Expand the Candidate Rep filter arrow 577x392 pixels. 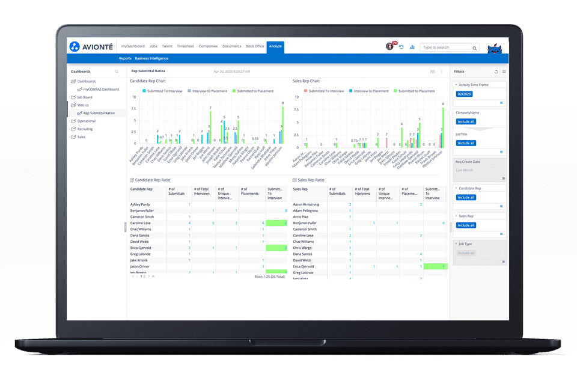click(x=456, y=188)
